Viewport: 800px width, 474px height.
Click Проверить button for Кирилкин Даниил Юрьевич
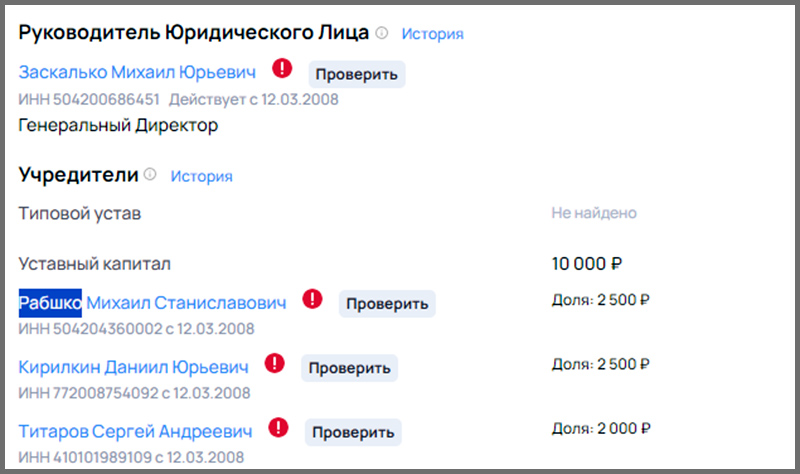(x=349, y=368)
